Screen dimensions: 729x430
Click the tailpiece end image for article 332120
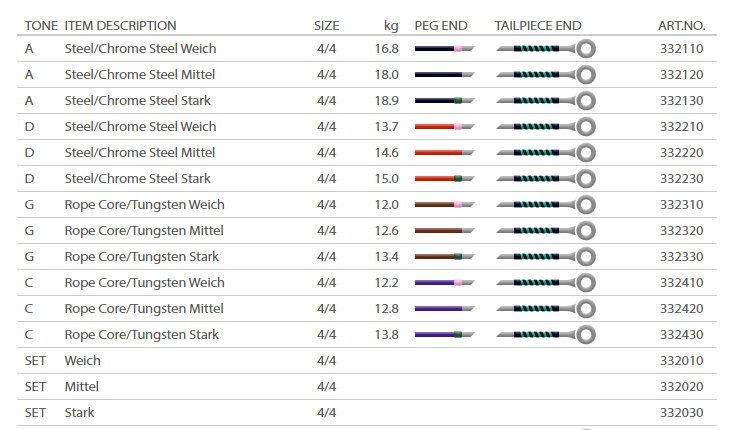(546, 75)
